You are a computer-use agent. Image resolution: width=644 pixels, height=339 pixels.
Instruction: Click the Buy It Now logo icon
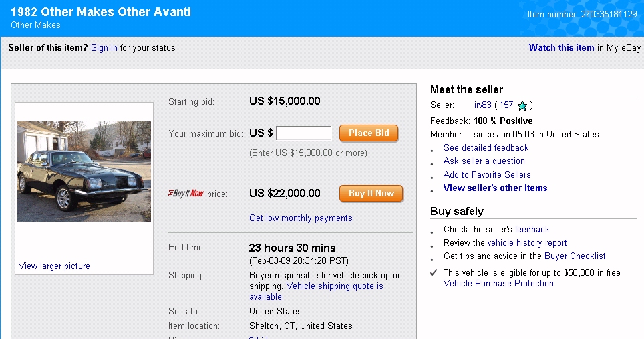(186, 194)
